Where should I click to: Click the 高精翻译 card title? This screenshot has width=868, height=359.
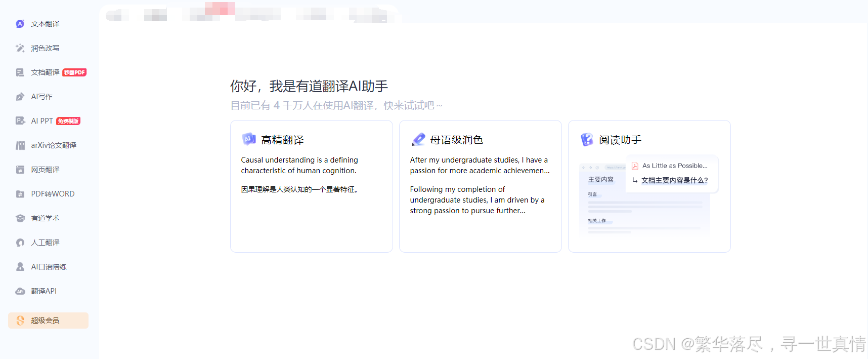point(282,140)
